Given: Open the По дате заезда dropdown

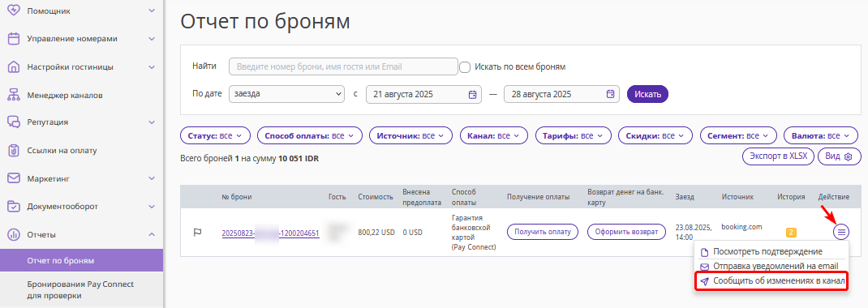Looking at the screenshot, I should [x=286, y=94].
